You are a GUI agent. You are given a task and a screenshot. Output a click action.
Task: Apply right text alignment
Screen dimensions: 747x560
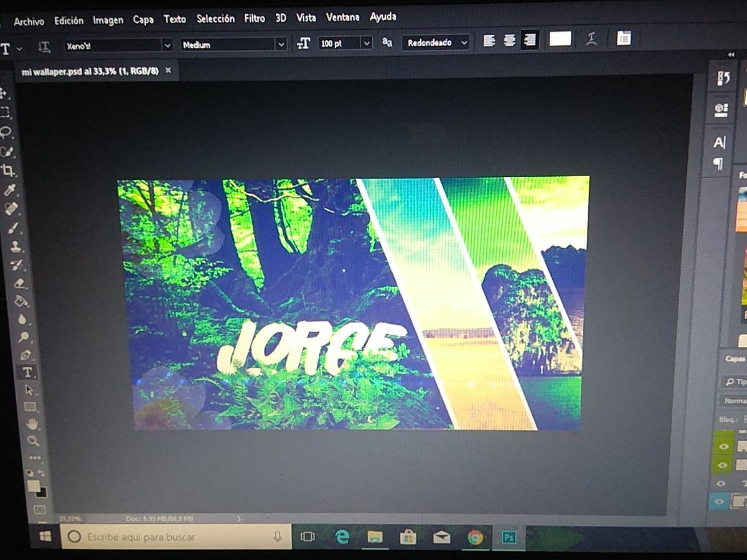[x=530, y=40]
